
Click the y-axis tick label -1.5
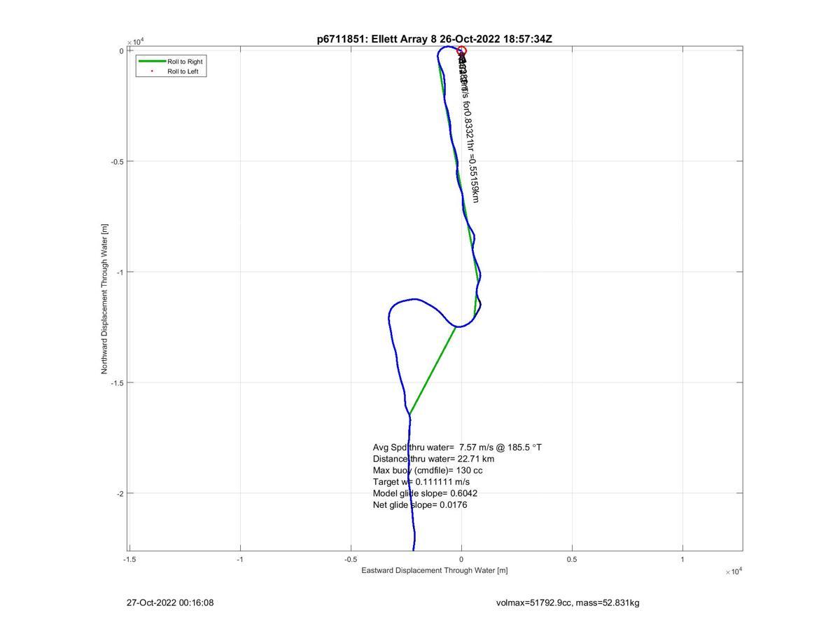(x=118, y=383)
